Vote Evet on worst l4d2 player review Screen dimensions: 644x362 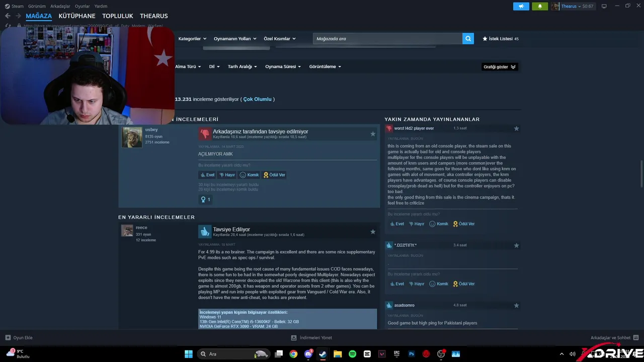coord(396,224)
